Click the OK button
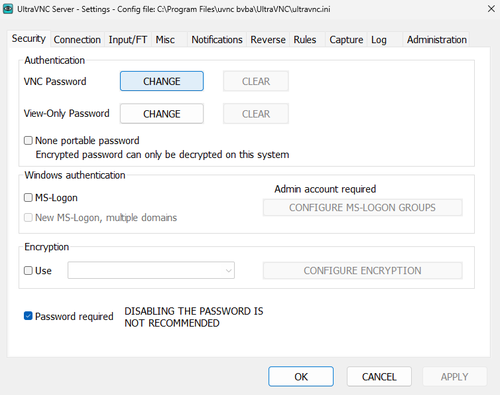The width and height of the screenshot is (500, 395). 301,377
